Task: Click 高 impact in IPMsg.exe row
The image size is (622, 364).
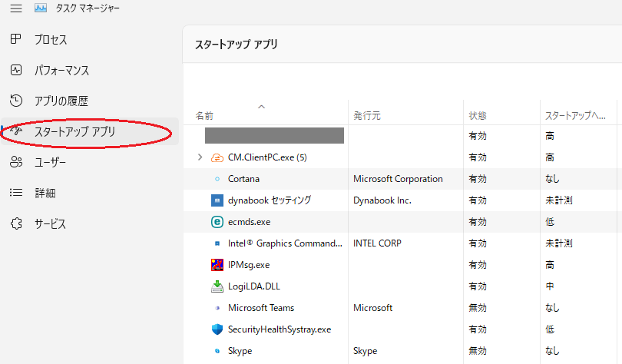Action: click(549, 265)
